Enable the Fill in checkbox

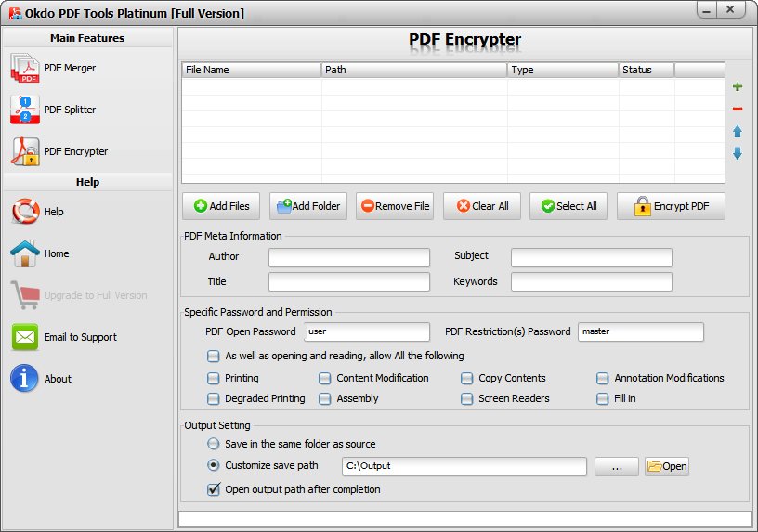tap(602, 398)
